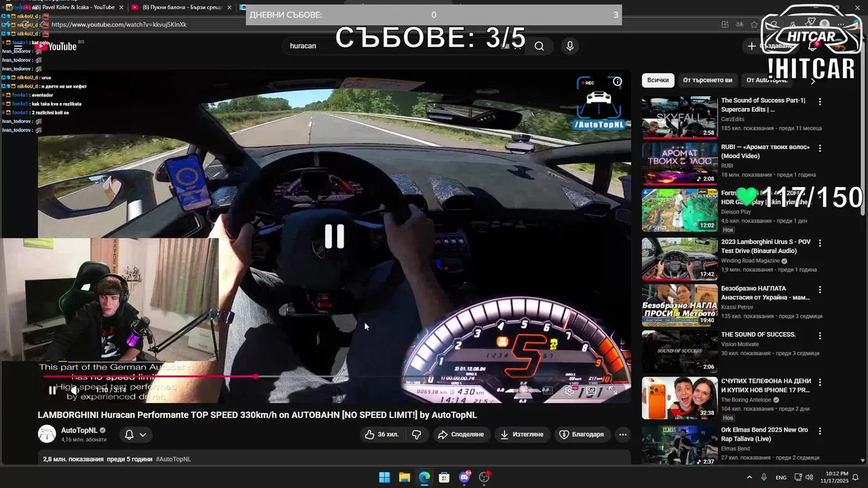This screenshot has height=488, width=868.
Task: Show hidden system tray icons
Action: click(749, 477)
